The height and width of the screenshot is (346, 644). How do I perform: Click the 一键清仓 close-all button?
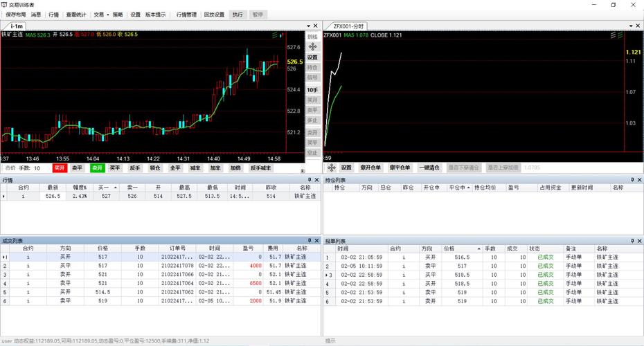click(429, 167)
